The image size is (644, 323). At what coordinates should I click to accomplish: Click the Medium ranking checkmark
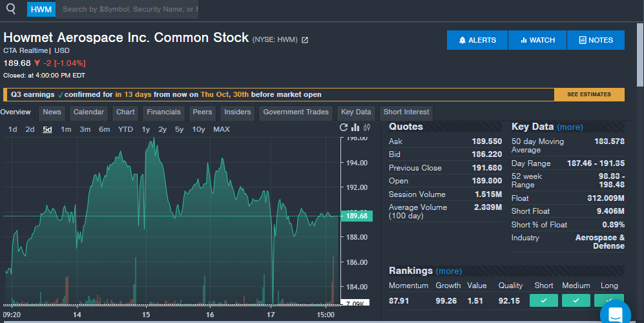(576, 300)
